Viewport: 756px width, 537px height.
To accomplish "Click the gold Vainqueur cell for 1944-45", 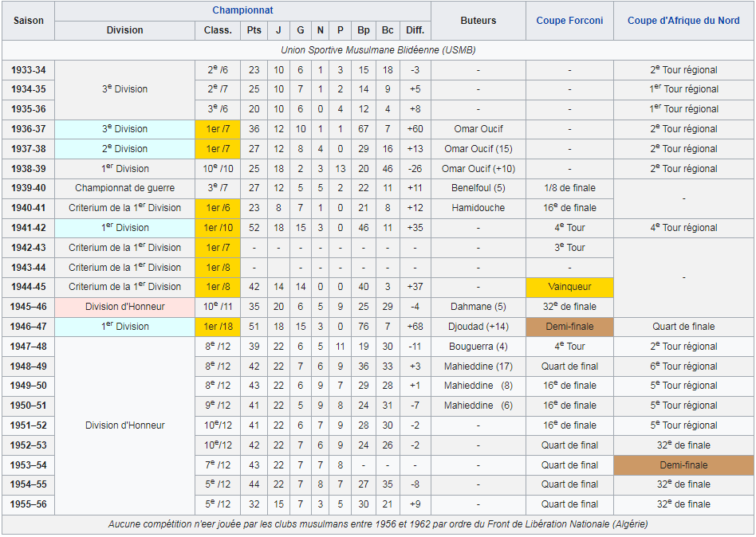I will pos(569,287).
